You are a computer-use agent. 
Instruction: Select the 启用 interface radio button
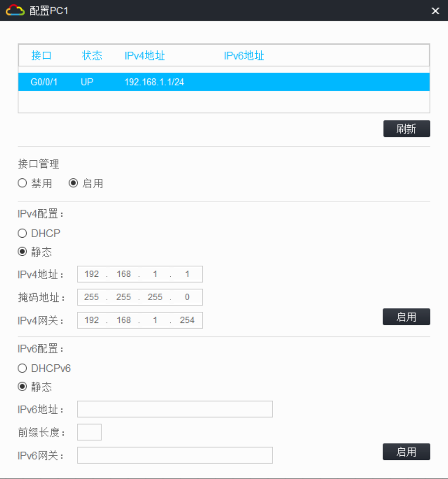point(73,183)
